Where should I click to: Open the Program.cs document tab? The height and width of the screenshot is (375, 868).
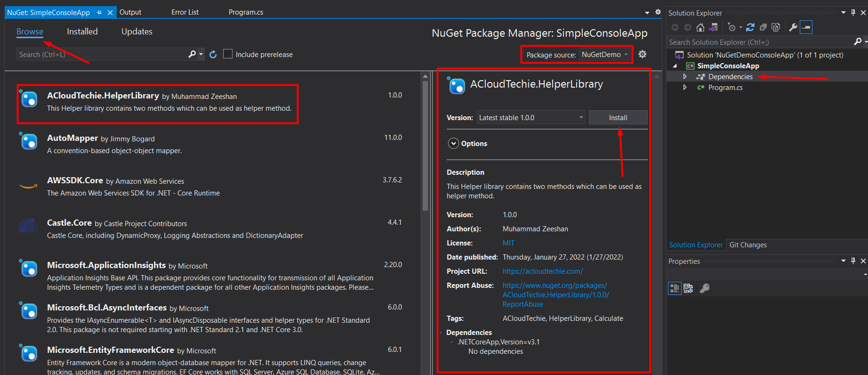pyautogui.click(x=246, y=12)
